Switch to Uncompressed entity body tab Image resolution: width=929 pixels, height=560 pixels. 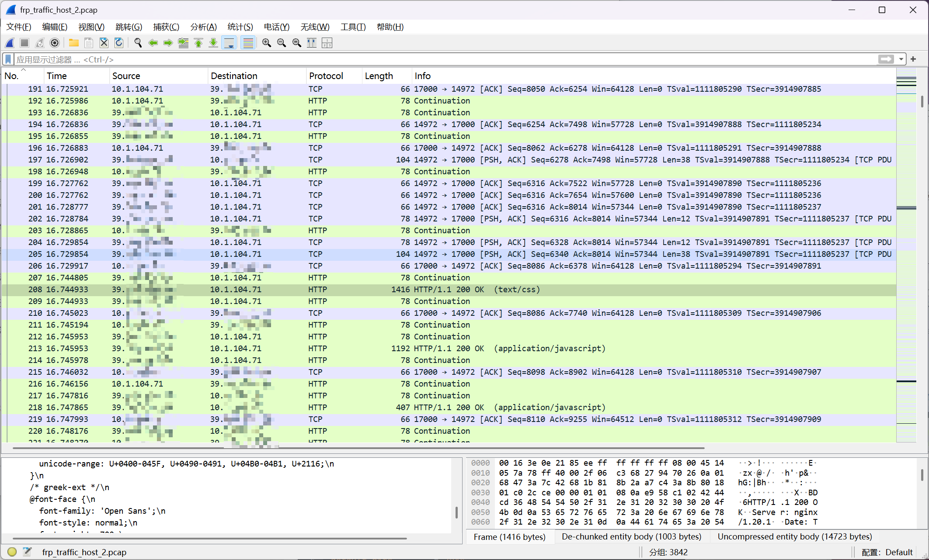click(795, 537)
